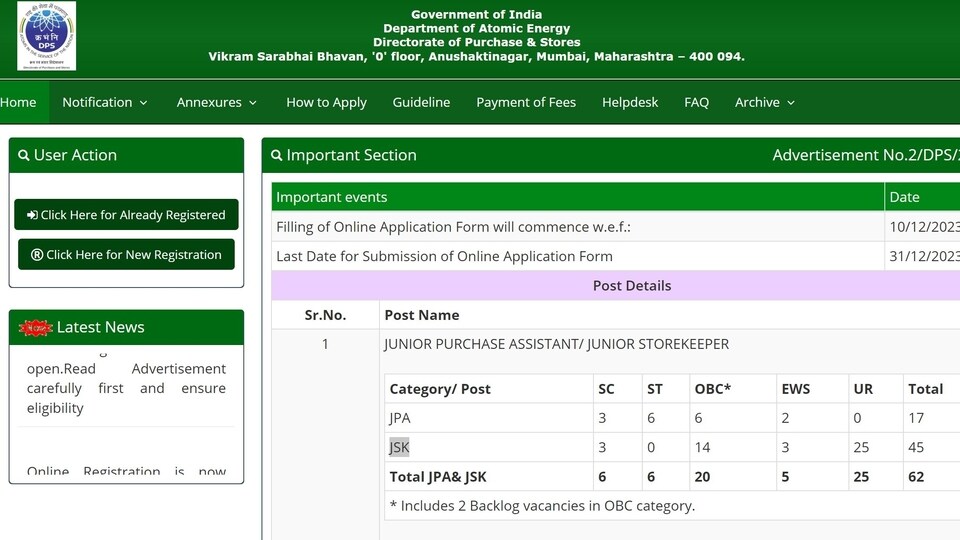Click Here for New Registration button
This screenshot has height=540, width=960.
click(126, 255)
